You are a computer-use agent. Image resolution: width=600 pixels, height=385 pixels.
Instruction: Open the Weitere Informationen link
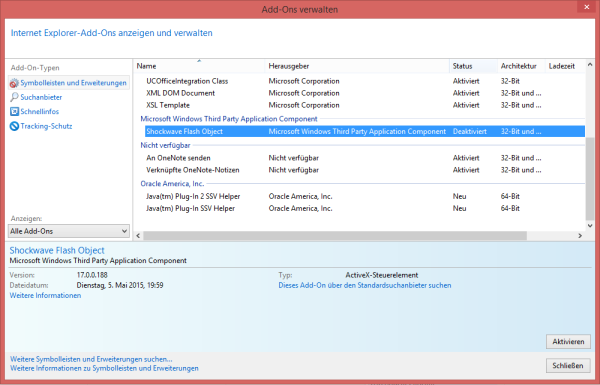pyautogui.click(x=45, y=295)
